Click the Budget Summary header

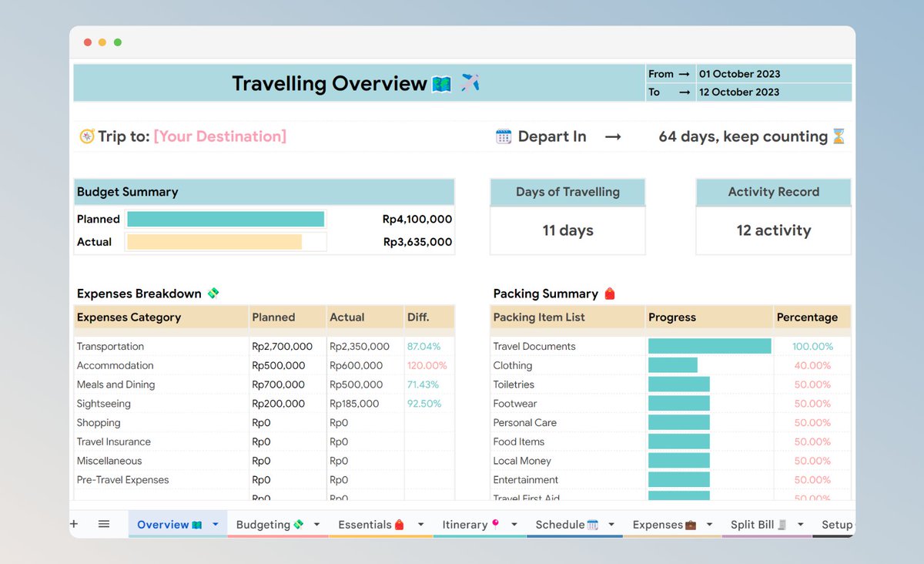click(x=264, y=192)
